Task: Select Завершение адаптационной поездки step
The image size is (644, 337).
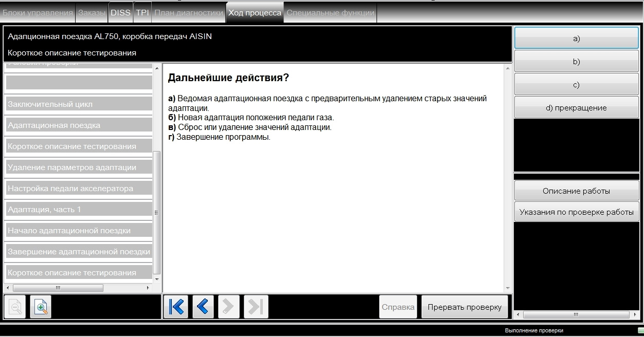Action: pyautogui.click(x=79, y=251)
